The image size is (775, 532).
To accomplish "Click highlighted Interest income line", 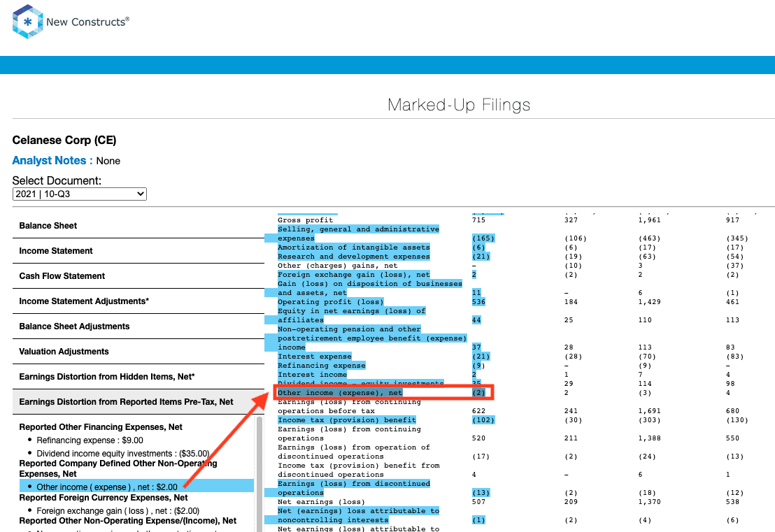I will (313, 375).
